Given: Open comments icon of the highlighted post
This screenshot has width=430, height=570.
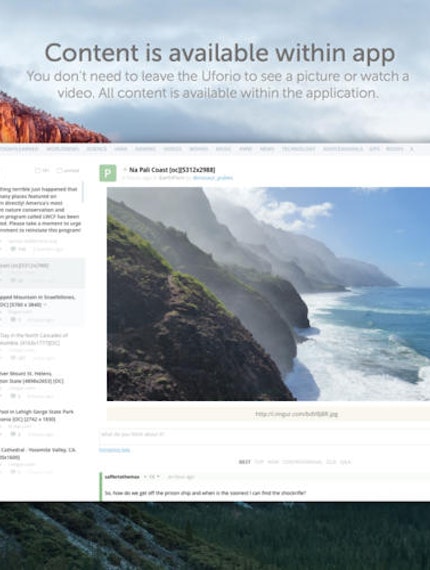Looking at the screenshot, I should [13, 281].
